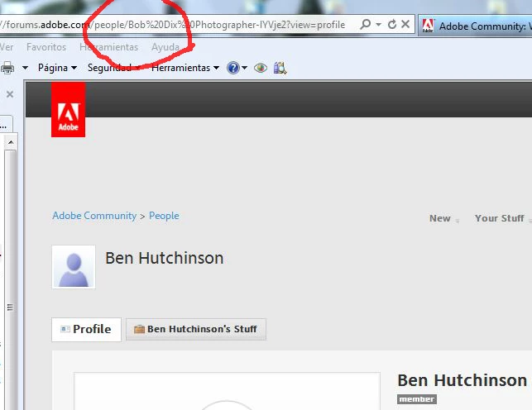Click the printer icon in command bar
The width and height of the screenshot is (532, 410).
[x=7, y=68]
